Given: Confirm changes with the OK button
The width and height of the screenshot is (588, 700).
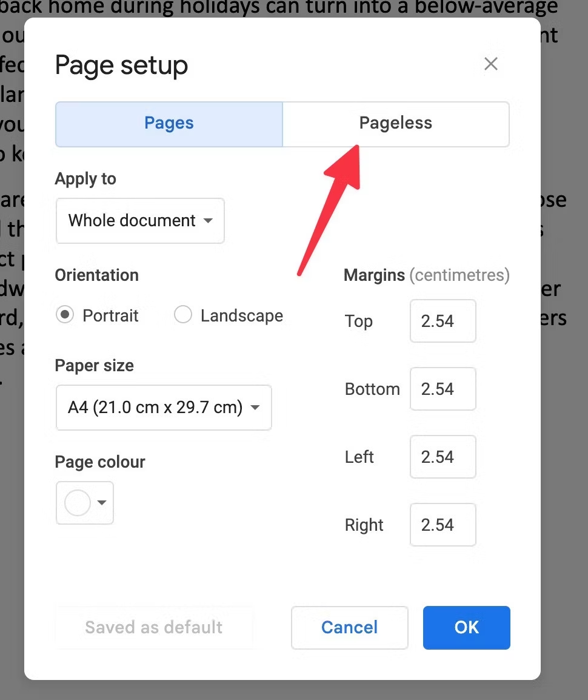Looking at the screenshot, I should (466, 627).
